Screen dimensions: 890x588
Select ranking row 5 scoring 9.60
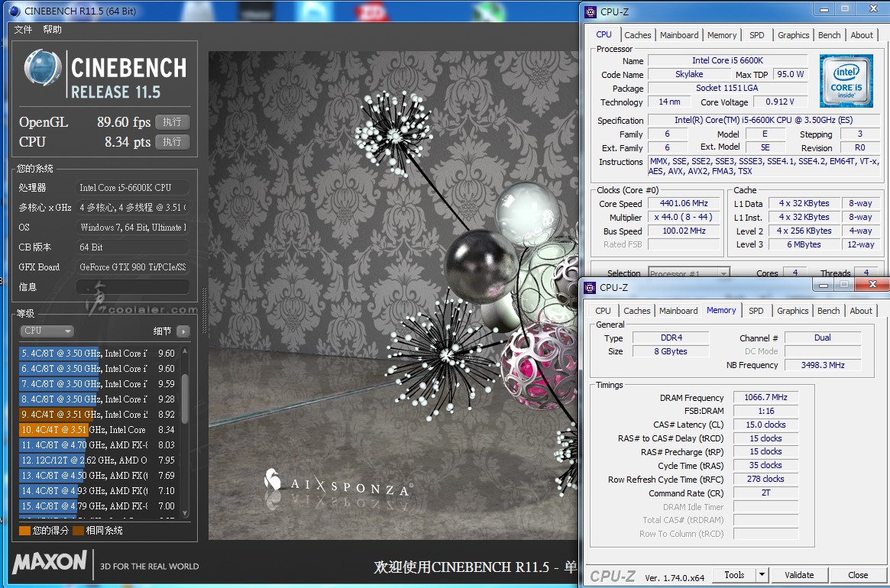point(99,353)
